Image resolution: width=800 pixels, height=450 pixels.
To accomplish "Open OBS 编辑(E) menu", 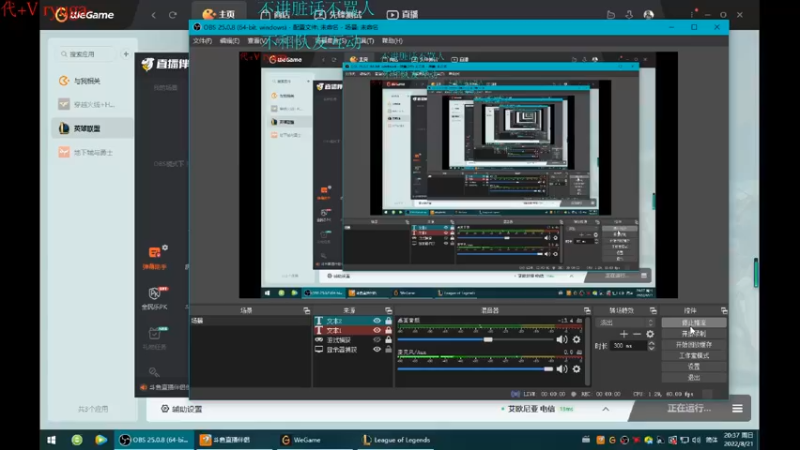I will coord(230,41).
